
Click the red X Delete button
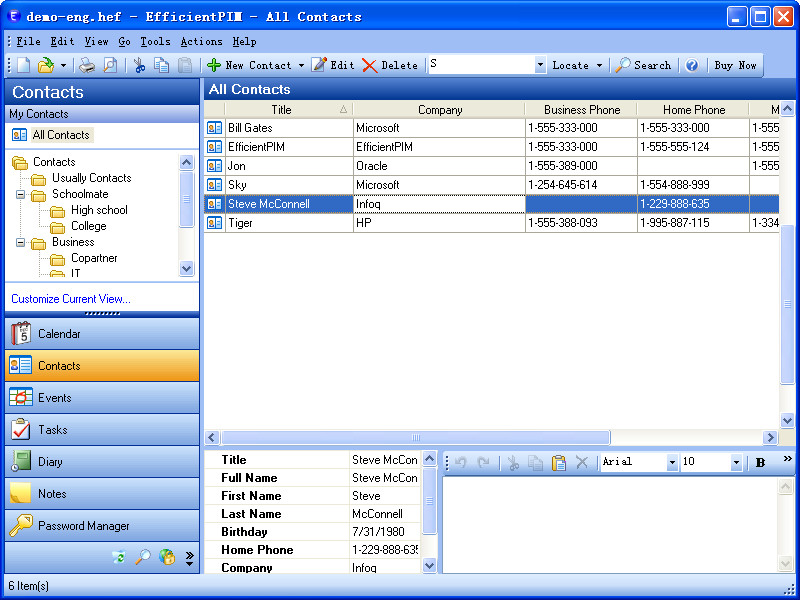pyautogui.click(x=390, y=65)
